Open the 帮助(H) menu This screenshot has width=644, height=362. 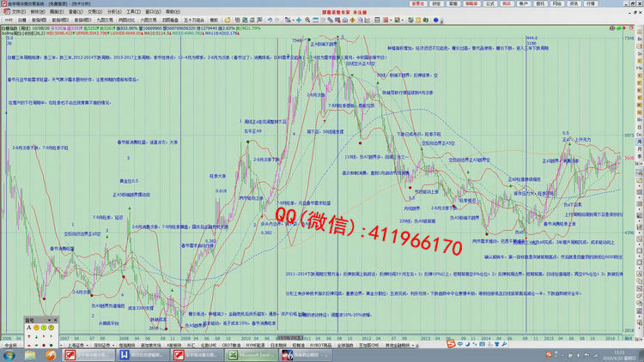click(173, 12)
